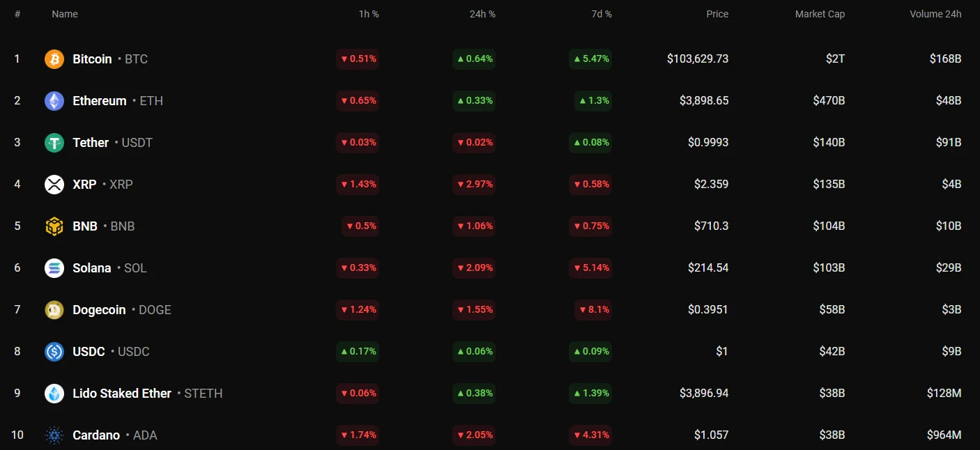The height and width of the screenshot is (450, 980).
Task: Click USDC's green 1h change badge
Action: click(x=358, y=352)
